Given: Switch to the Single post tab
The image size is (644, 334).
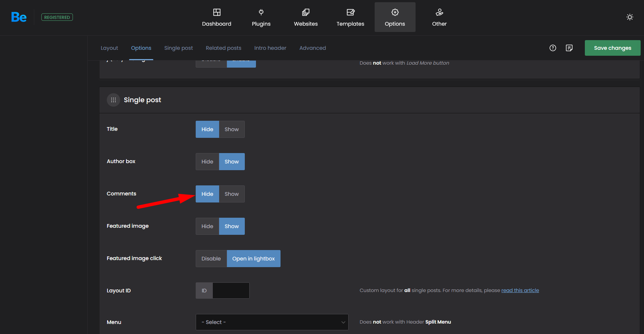Looking at the screenshot, I should click(x=179, y=48).
